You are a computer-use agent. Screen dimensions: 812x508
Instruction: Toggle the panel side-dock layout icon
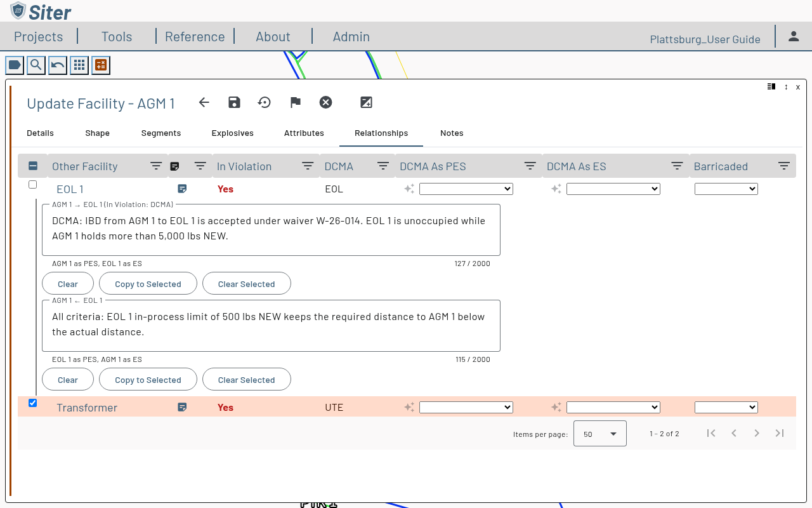[x=771, y=86]
